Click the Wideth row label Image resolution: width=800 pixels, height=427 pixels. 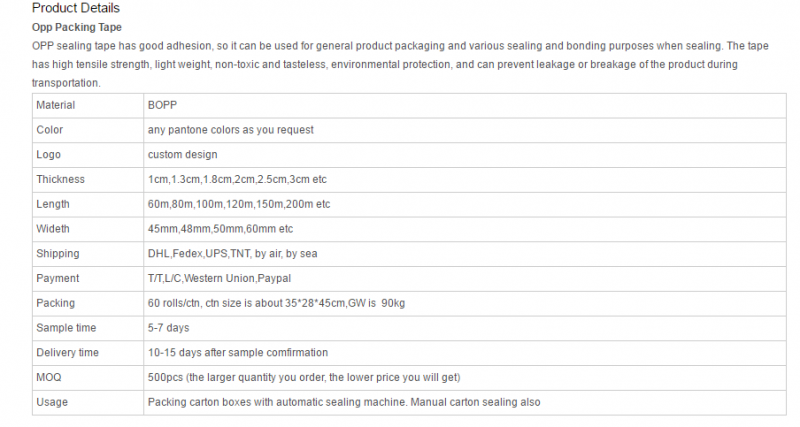pyautogui.click(x=53, y=229)
